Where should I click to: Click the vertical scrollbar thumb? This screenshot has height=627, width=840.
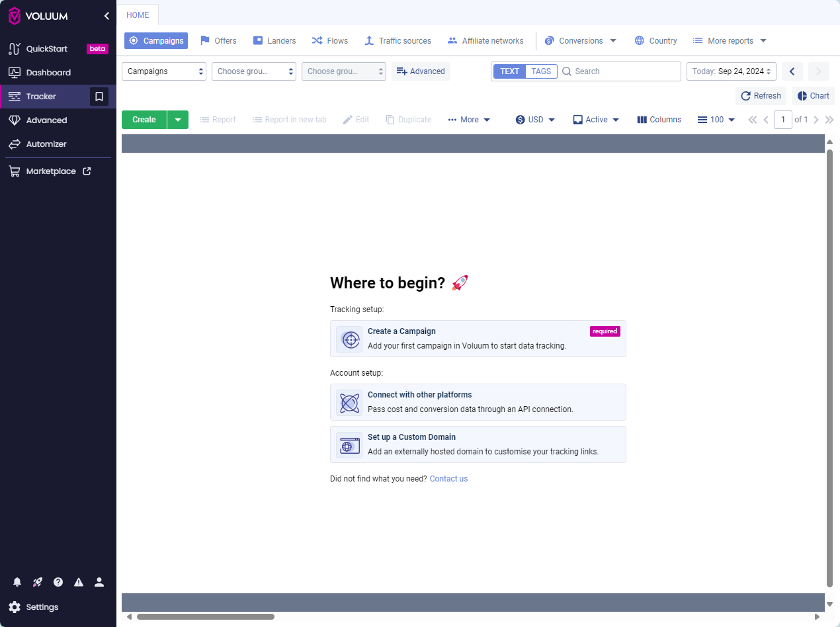click(x=830, y=368)
